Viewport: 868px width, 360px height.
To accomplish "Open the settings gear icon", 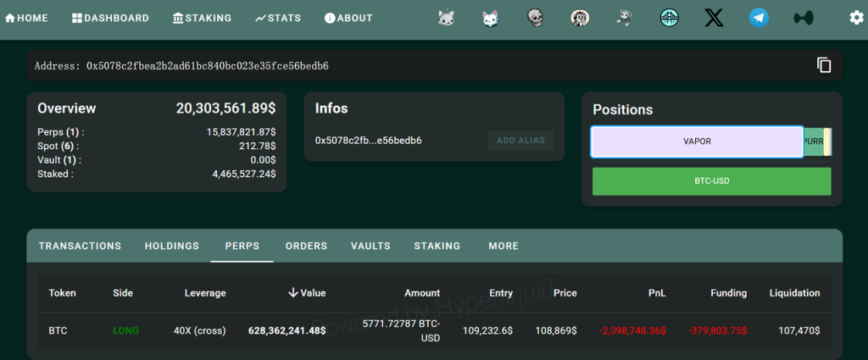I will click(x=856, y=18).
